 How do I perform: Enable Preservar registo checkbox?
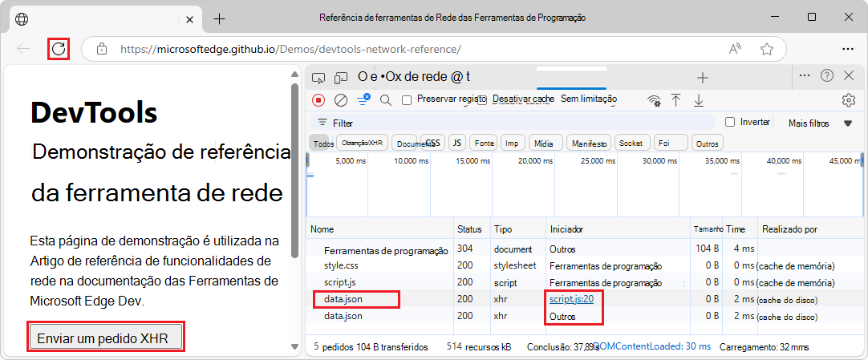click(407, 99)
